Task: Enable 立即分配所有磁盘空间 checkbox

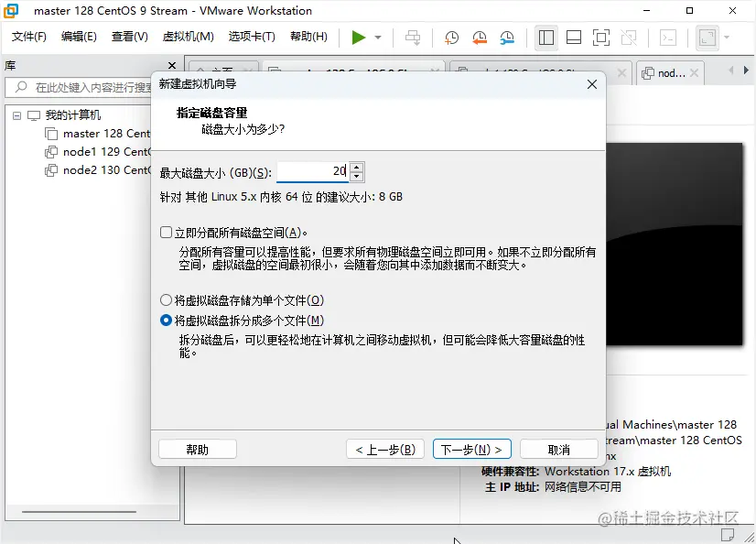Action: pos(166,233)
